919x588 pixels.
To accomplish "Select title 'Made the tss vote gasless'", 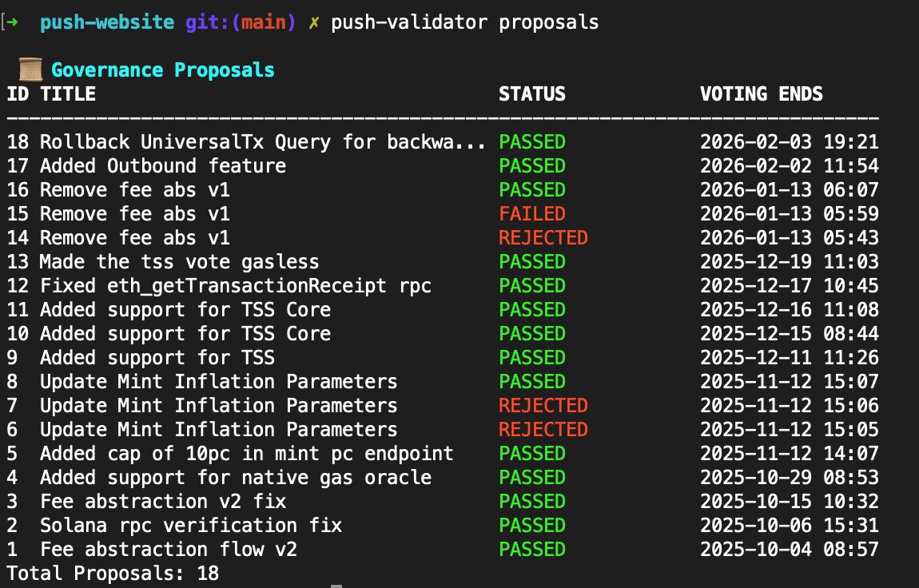I will point(179,262).
